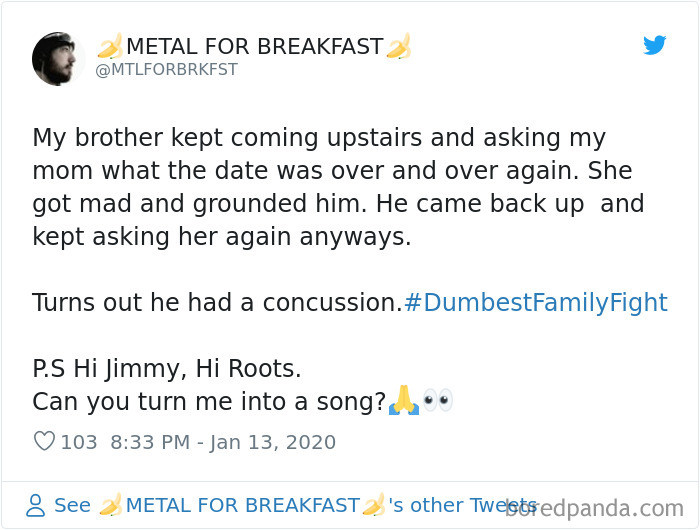Click the 103 likes count
This screenshot has height=530, width=700.
79,442
